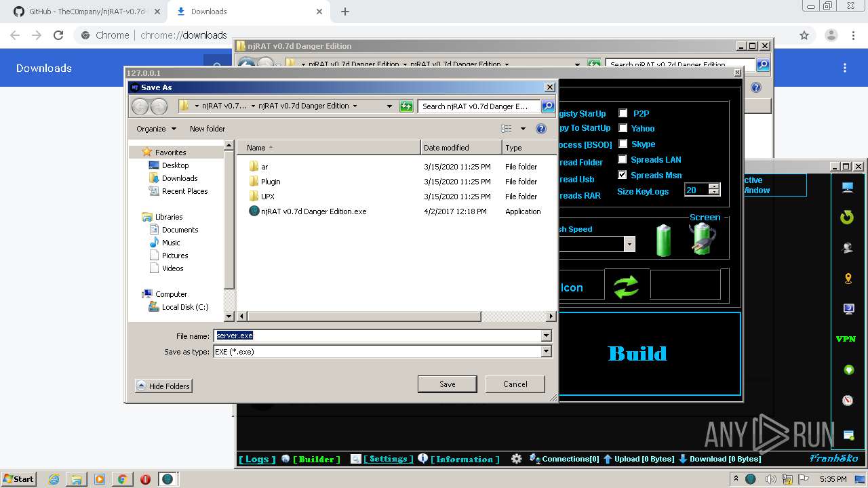Click the Chrome icon on the taskbar

122,479
